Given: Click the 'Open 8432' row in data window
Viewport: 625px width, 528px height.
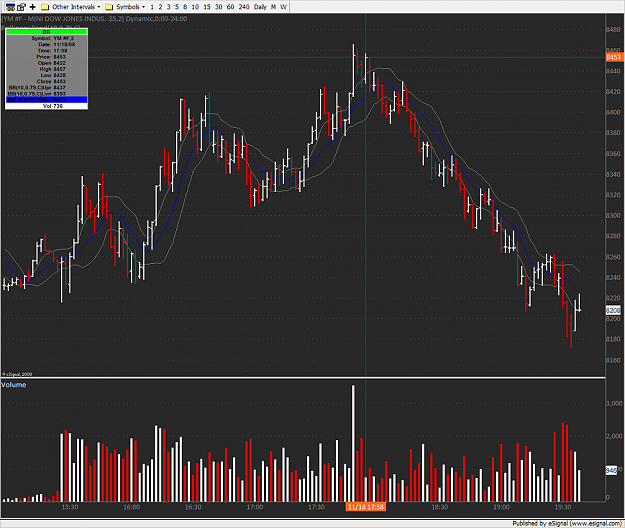Looking at the screenshot, I should pos(46,63).
